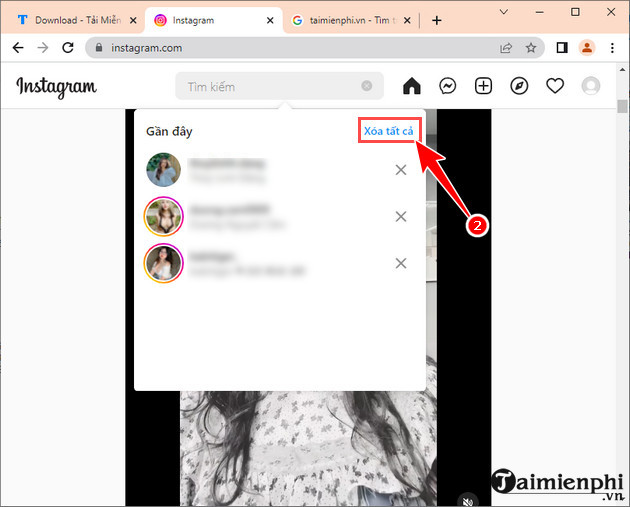
Task: Click the Gần đây heading
Action: (169, 131)
